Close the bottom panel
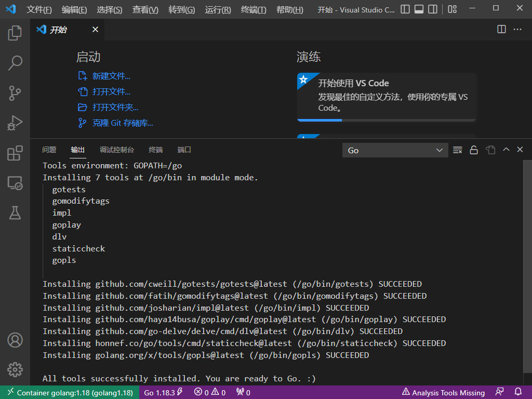Image resolution: width=532 pixels, height=399 pixels. [520, 150]
